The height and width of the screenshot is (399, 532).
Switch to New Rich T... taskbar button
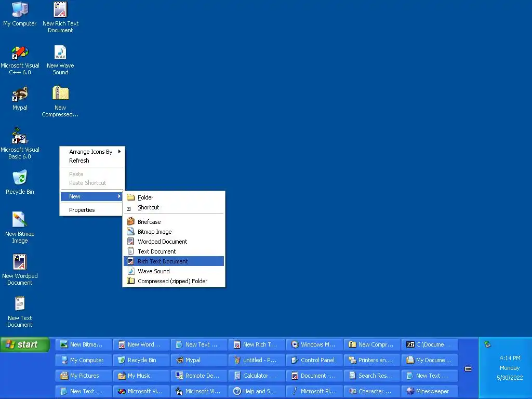point(257,344)
